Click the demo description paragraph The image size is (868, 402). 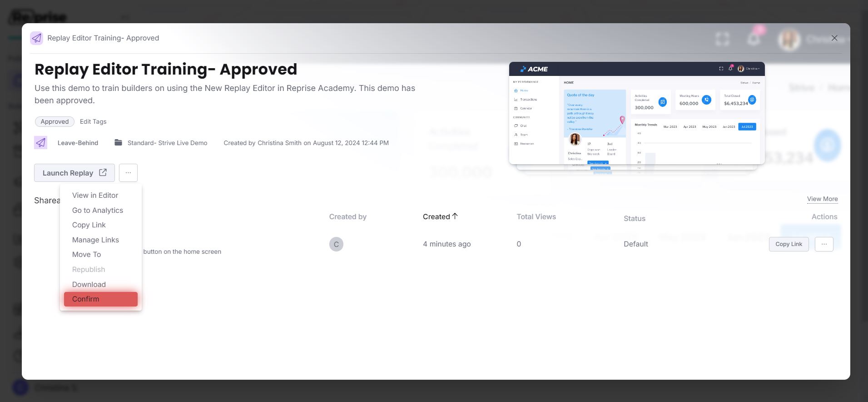click(x=225, y=94)
